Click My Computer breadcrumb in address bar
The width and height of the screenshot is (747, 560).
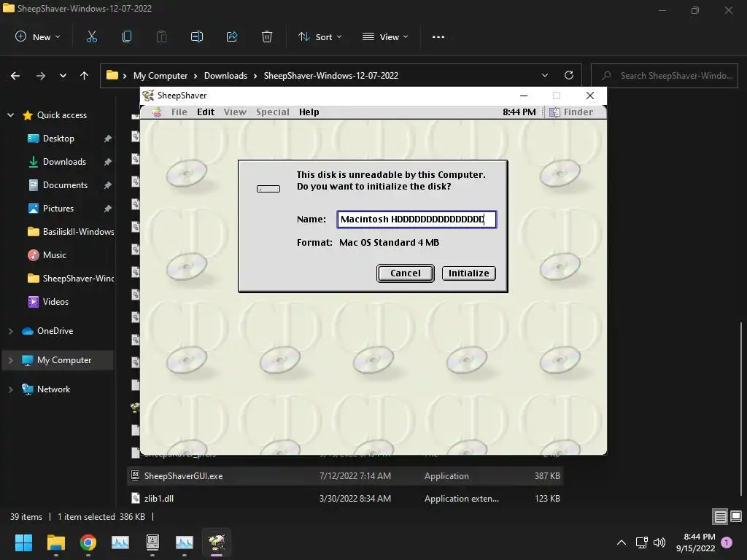click(x=160, y=76)
